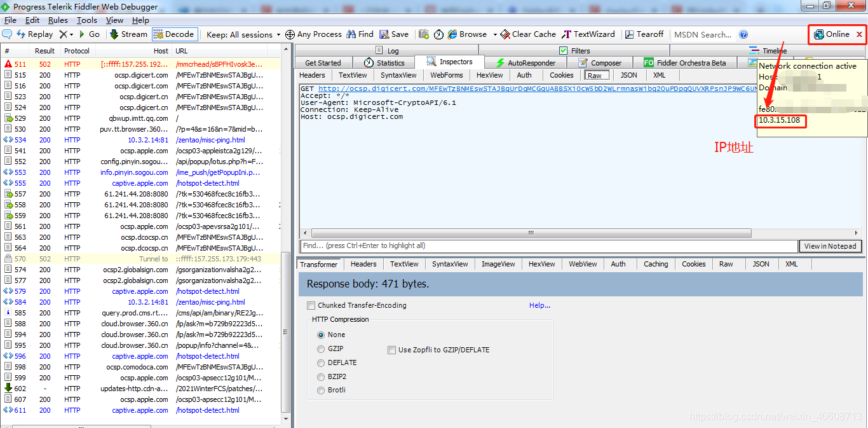Select request JSON inspector tab

(x=628, y=75)
